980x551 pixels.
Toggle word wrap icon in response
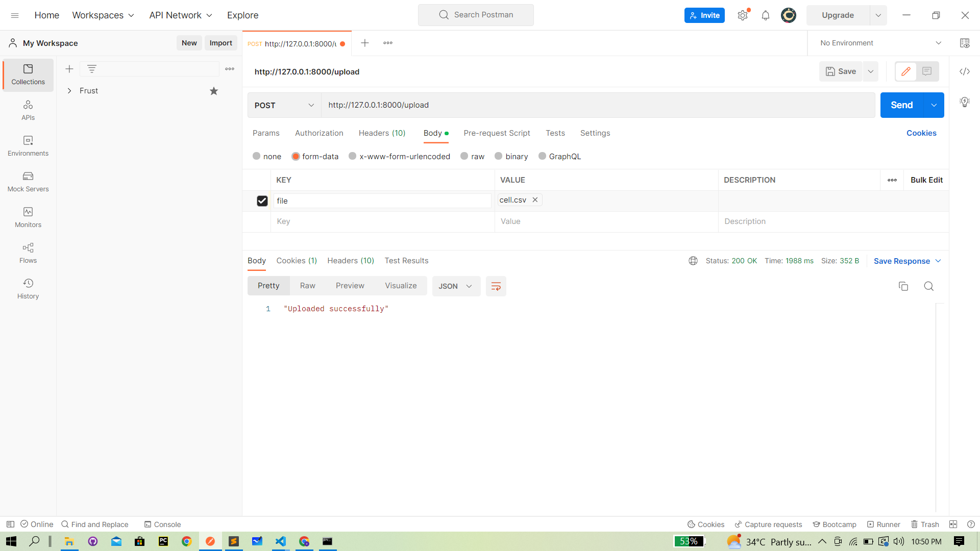tap(496, 286)
